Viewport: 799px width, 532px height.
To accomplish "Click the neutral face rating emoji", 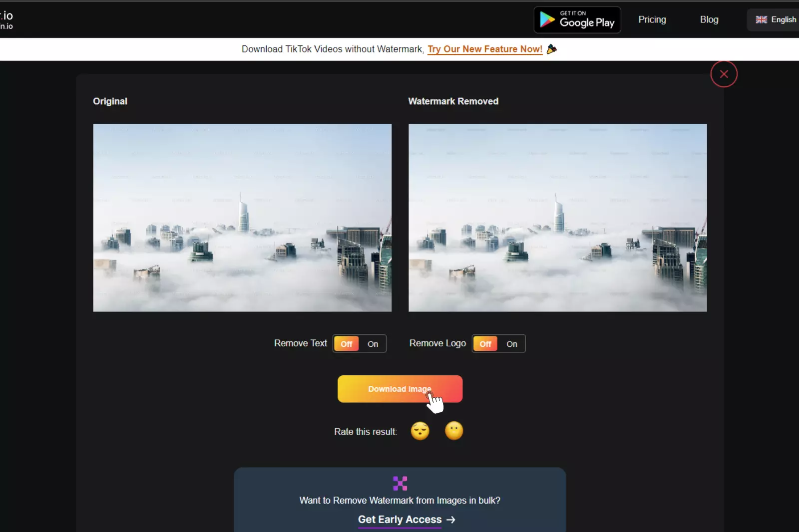I will (x=454, y=431).
